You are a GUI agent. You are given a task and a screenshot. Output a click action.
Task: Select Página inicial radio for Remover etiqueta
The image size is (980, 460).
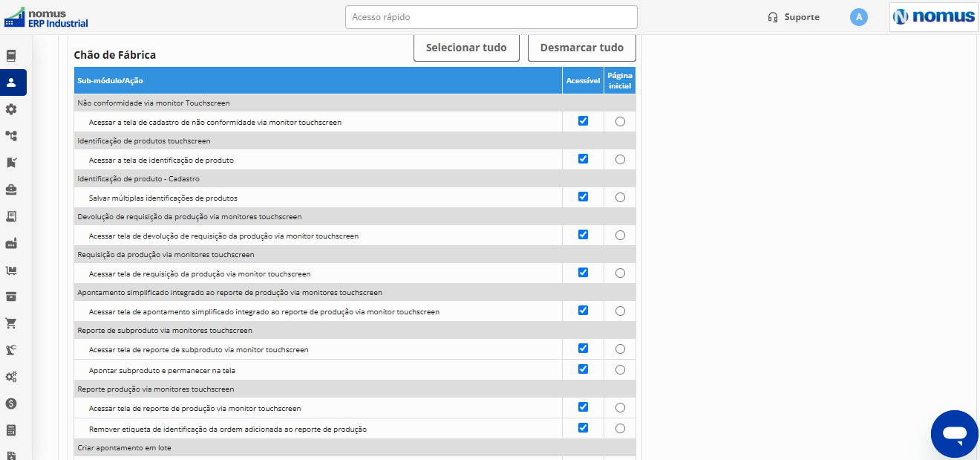click(620, 428)
